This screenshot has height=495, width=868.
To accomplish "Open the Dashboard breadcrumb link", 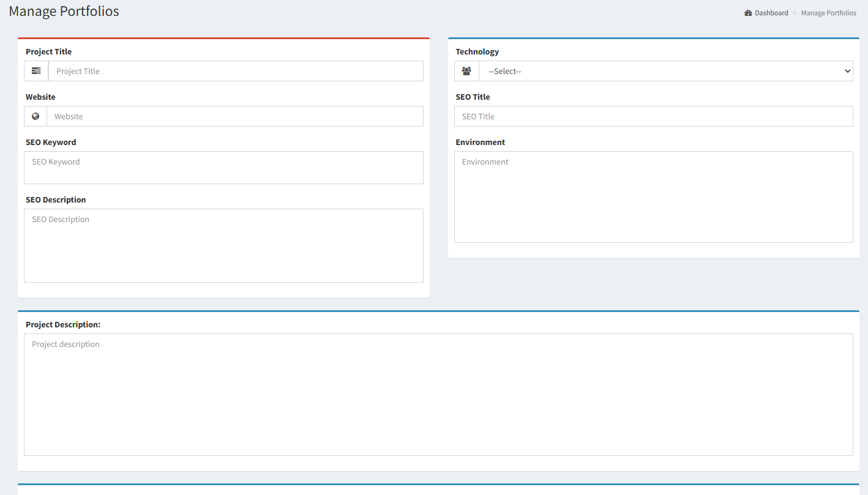I will click(x=771, y=13).
